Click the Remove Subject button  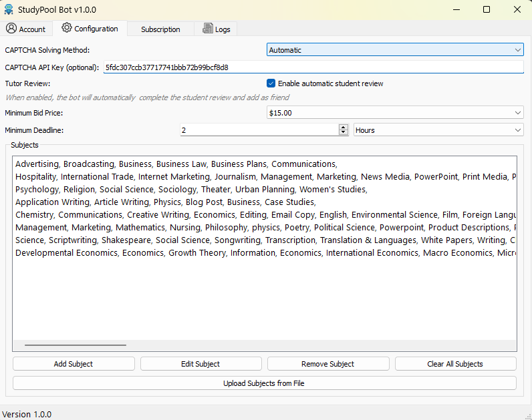click(x=328, y=364)
